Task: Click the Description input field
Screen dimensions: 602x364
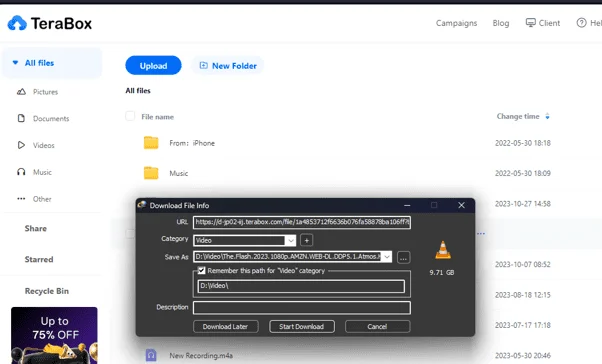Action: (x=302, y=308)
